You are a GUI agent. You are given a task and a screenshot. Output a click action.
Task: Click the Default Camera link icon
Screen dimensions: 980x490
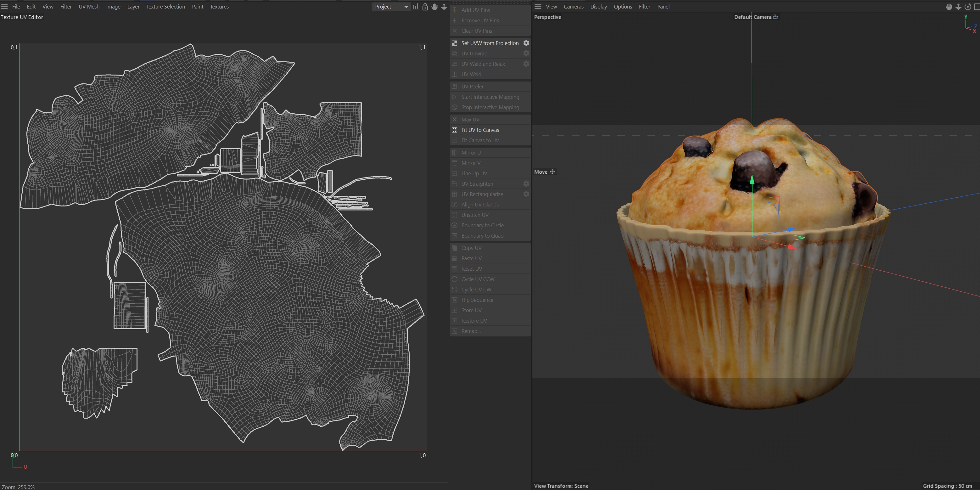click(x=776, y=17)
